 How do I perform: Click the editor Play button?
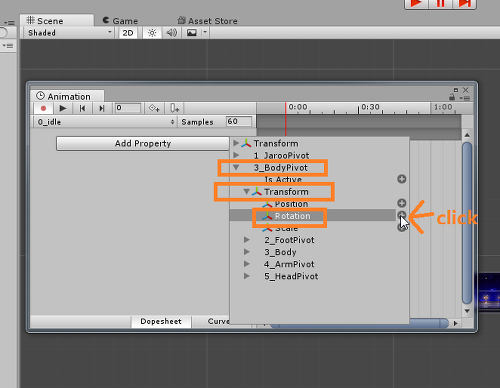[416, 4]
